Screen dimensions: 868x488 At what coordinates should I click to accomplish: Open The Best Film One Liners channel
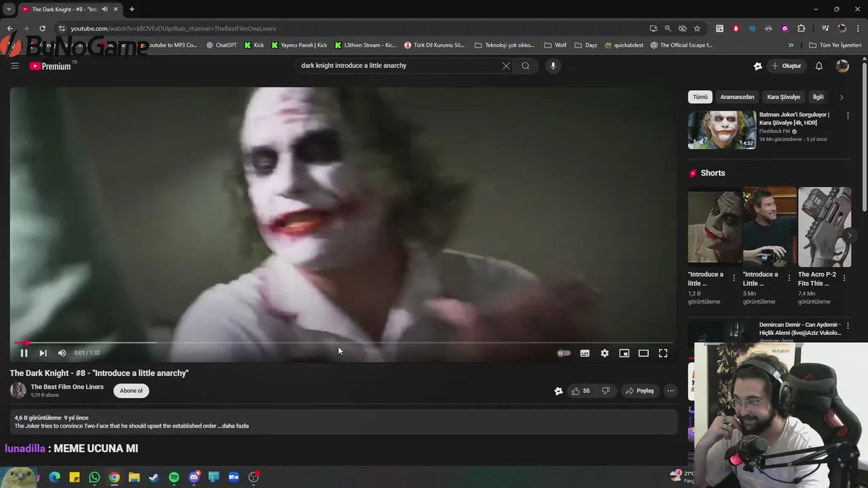67,387
